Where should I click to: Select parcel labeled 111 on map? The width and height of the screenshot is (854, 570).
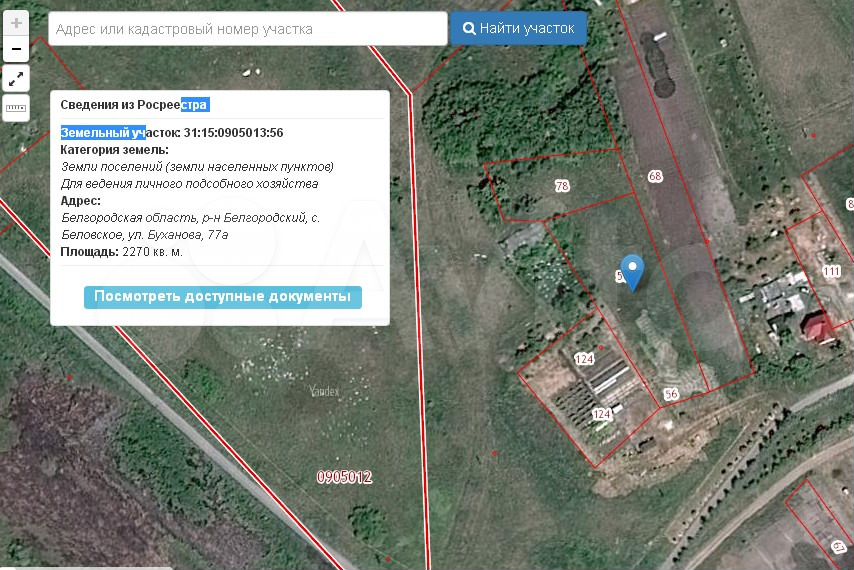click(x=831, y=271)
